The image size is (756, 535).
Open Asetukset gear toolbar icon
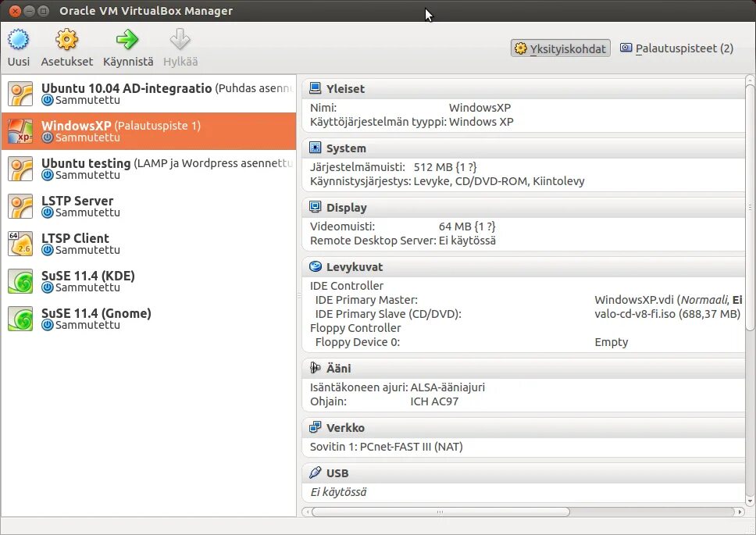(66, 40)
